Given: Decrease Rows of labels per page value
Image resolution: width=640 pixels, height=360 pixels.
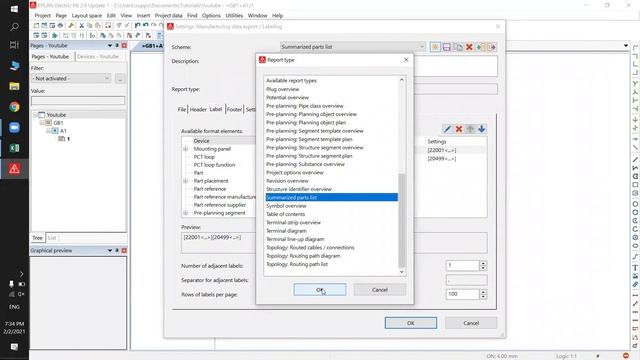Looking at the screenshot, I should click(x=483, y=297).
